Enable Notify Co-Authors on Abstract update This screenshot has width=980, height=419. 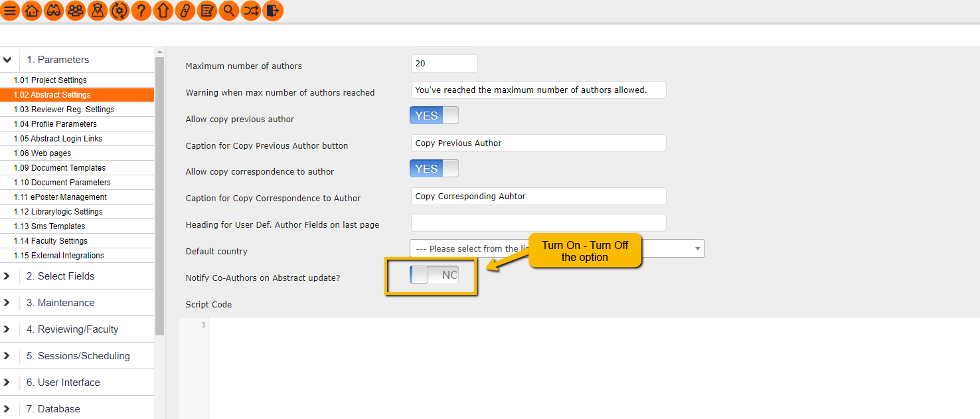pos(434,275)
